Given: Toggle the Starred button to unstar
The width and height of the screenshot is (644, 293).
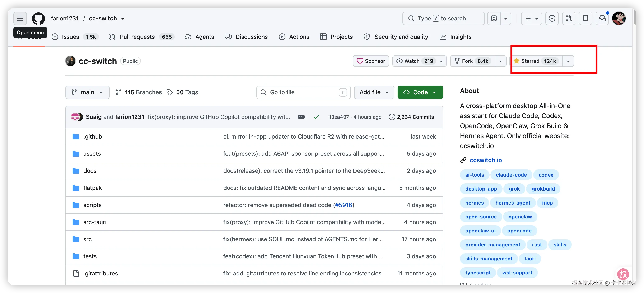Looking at the screenshot, I should 536,61.
